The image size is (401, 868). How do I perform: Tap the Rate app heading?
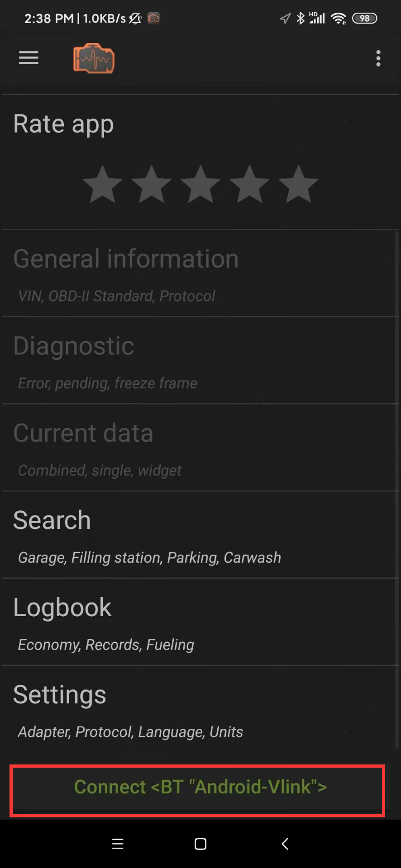[x=63, y=124]
